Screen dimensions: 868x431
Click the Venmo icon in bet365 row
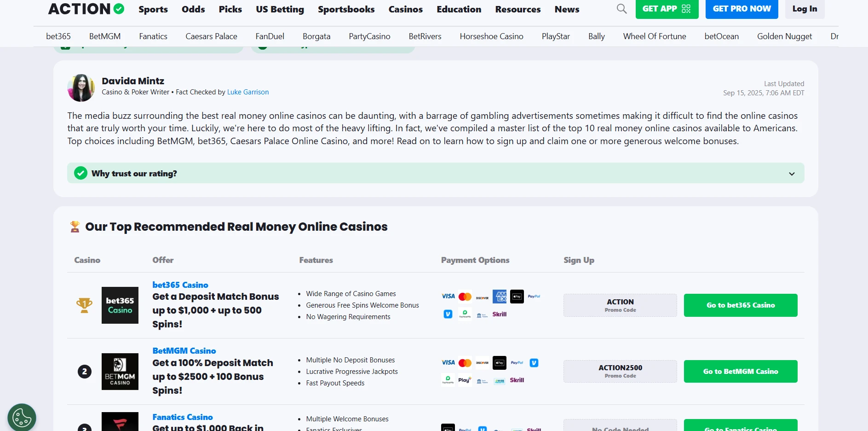tap(448, 314)
